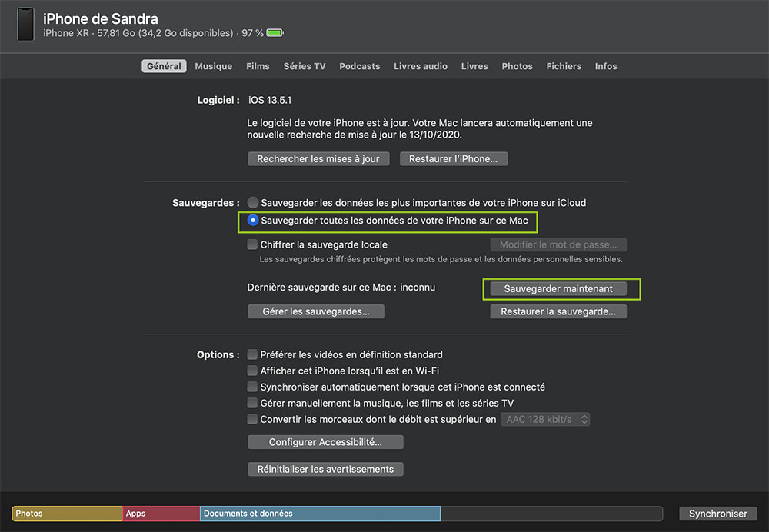Enable Chiffrer la sauvegarde locale checkbox

click(x=252, y=244)
